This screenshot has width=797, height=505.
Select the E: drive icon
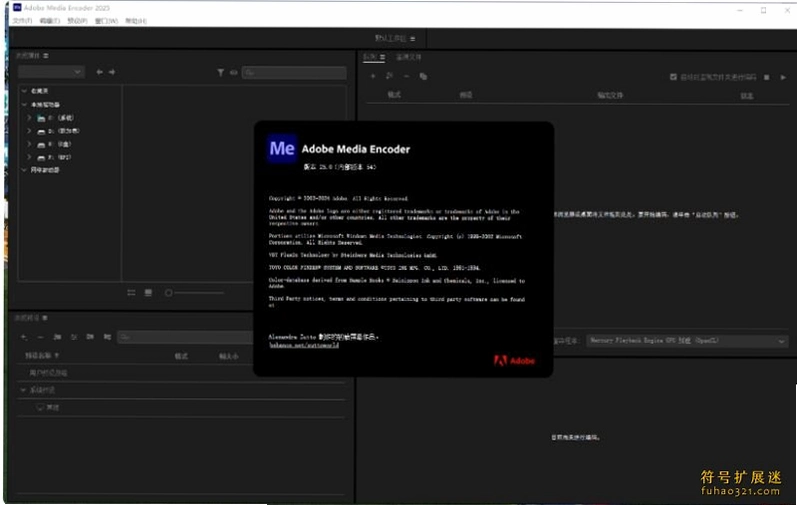point(41,144)
